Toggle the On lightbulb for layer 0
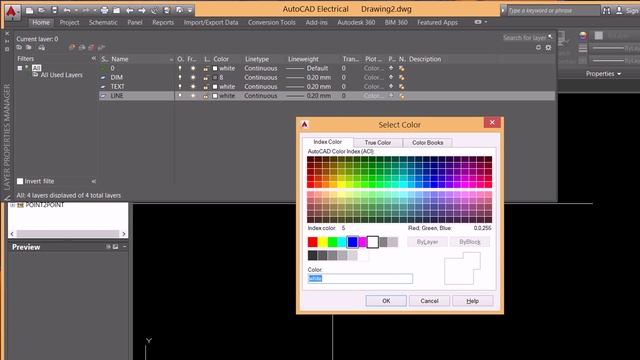This screenshot has width=640, height=360. pos(180,69)
